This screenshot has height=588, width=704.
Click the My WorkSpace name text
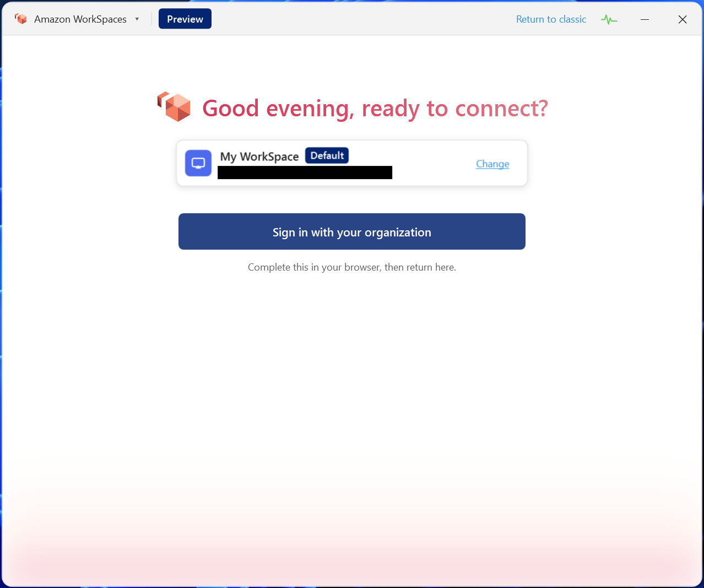click(x=259, y=157)
